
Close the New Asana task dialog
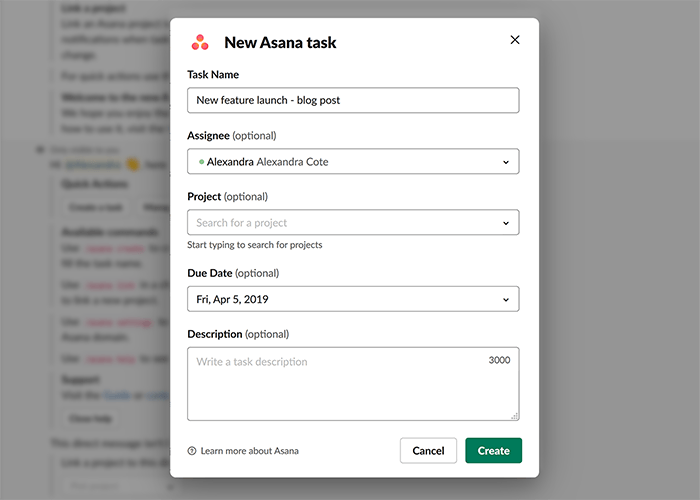(515, 40)
